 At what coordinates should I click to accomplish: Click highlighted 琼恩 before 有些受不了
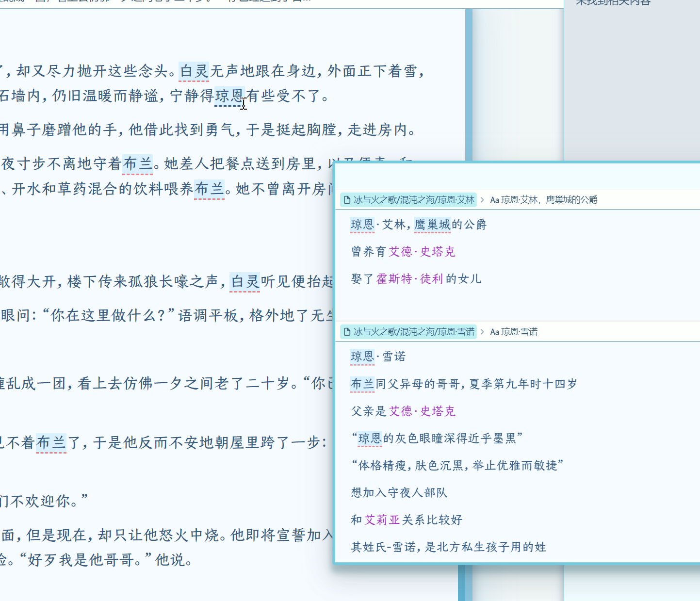[x=230, y=96]
